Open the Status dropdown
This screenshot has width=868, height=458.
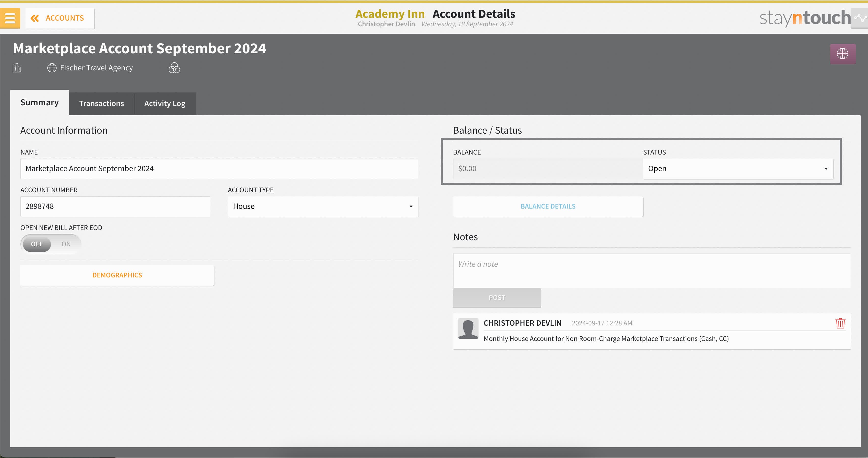tap(738, 169)
